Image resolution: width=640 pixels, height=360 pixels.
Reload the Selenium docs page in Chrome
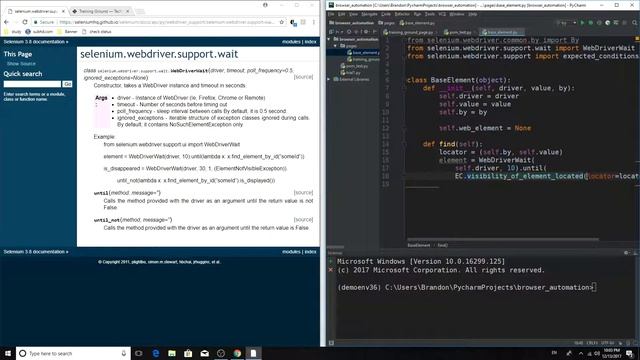(x=25, y=22)
